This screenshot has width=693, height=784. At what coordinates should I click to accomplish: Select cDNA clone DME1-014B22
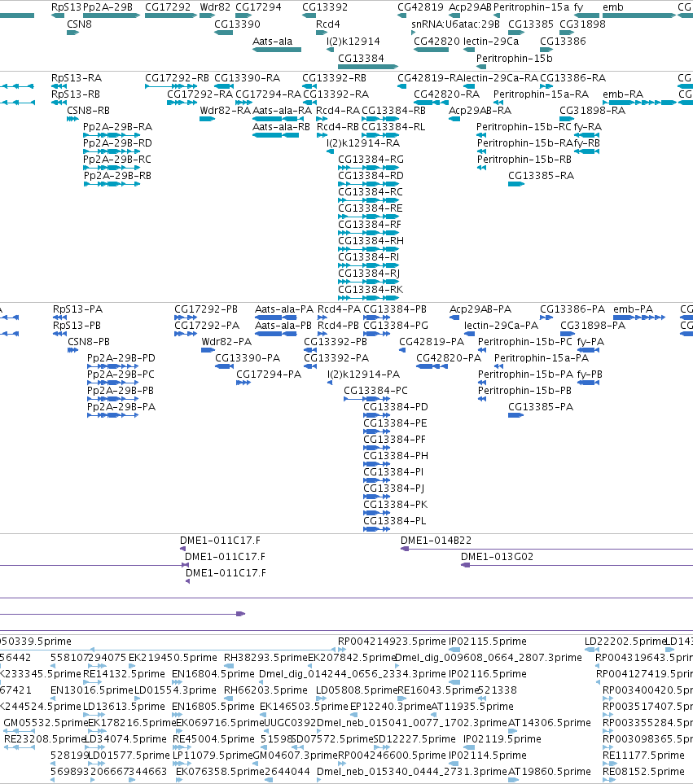(436, 541)
